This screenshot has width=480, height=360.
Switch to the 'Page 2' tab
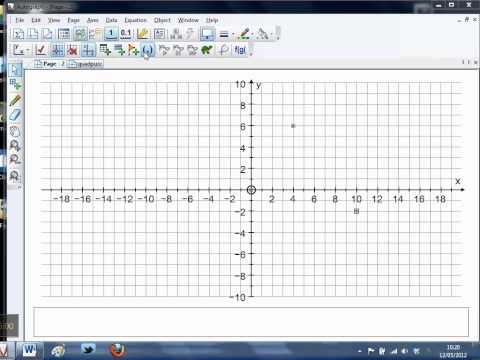pos(50,64)
